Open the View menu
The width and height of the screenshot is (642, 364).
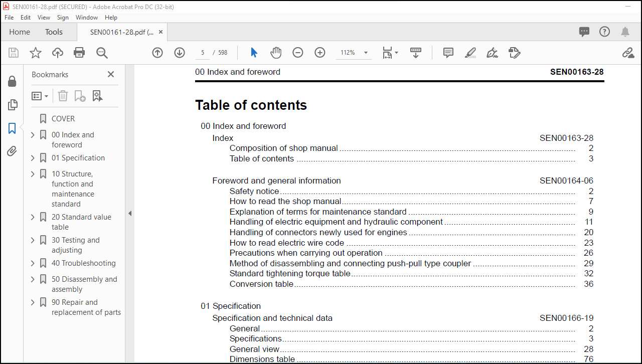pyautogui.click(x=44, y=17)
